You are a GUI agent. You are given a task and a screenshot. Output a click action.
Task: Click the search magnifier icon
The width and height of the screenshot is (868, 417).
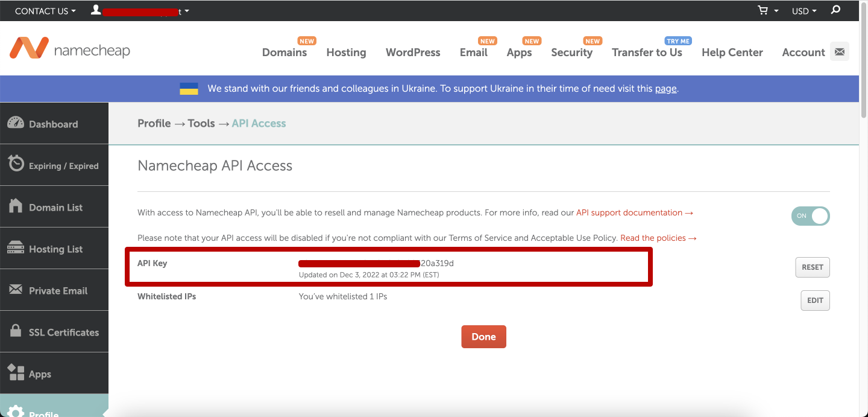(x=835, y=10)
